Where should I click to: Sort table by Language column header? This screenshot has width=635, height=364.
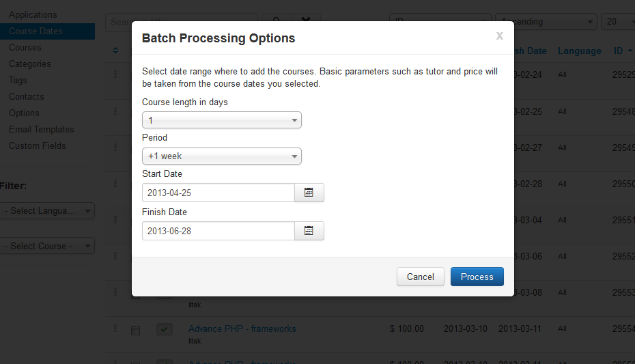[579, 51]
